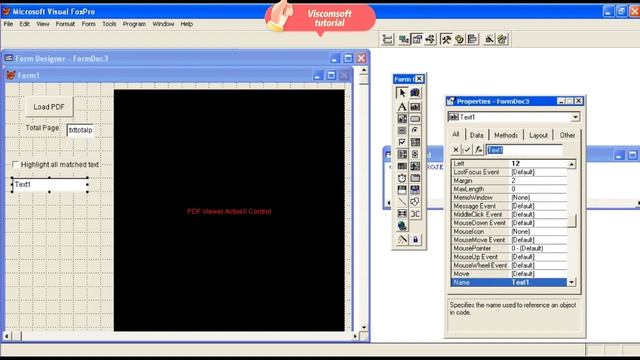This screenshot has width=640, height=360.
Task: Switch to the All tab in Properties
Action: coord(456,134)
